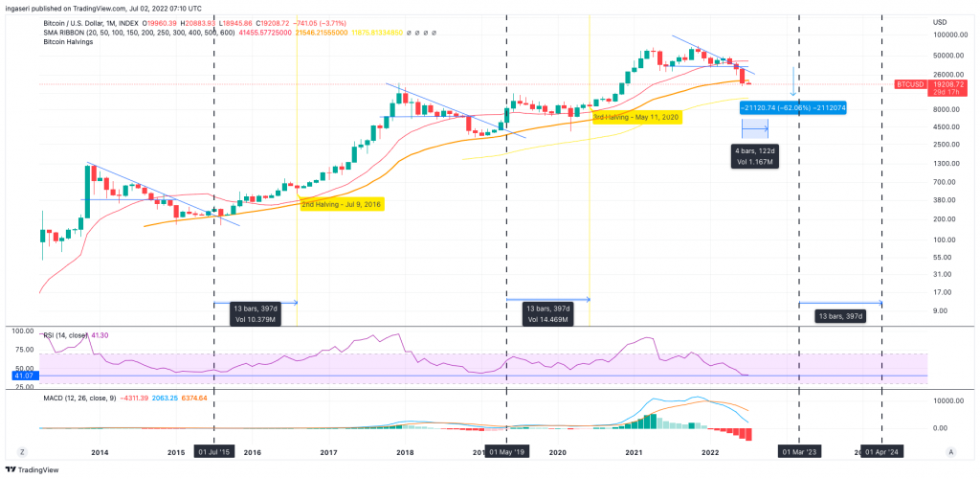Click the 01 Mar '23 date marker

tap(798, 451)
